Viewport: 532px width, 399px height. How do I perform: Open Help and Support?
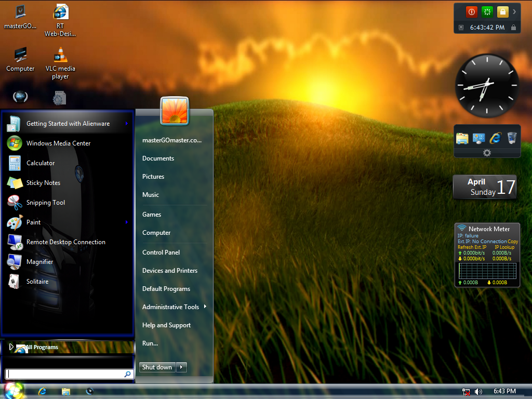click(167, 325)
